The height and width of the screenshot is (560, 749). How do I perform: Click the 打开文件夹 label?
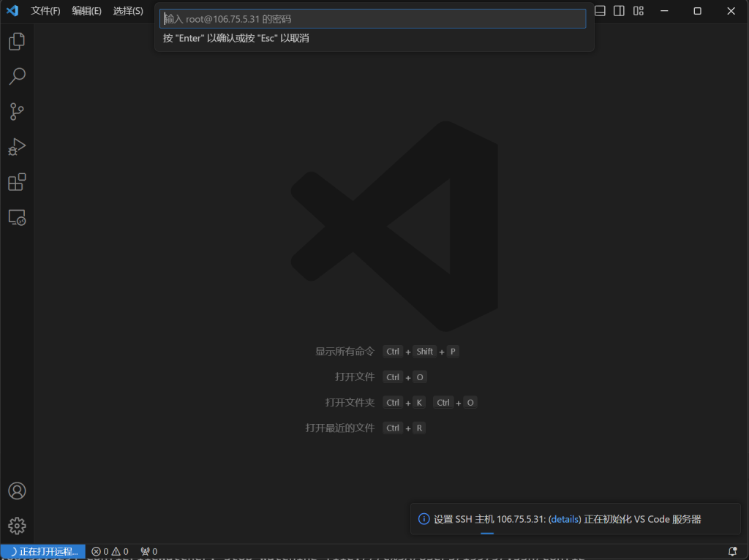click(350, 403)
